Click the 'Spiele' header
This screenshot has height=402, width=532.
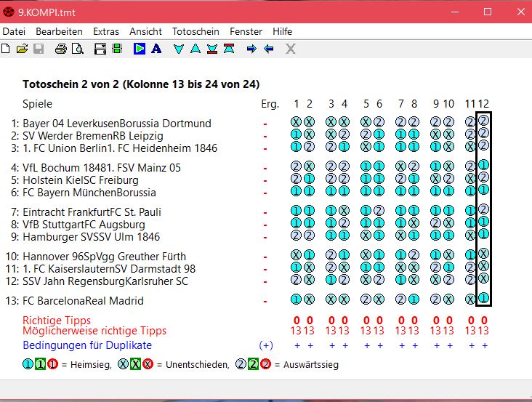coord(37,104)
